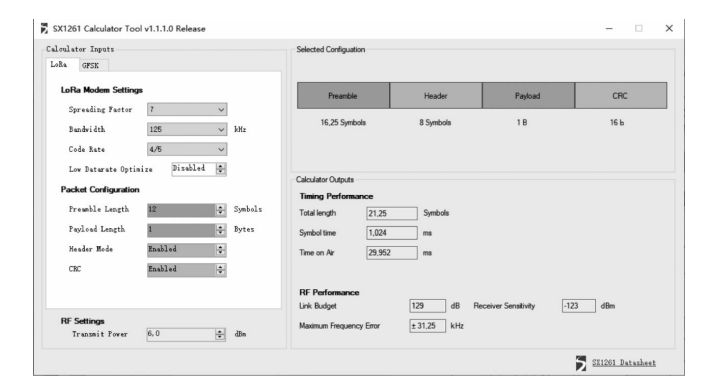This screenshot has width=722, height=382.
Task: Select the Payload block in packet diagram
Action: (x=528, y=96)
